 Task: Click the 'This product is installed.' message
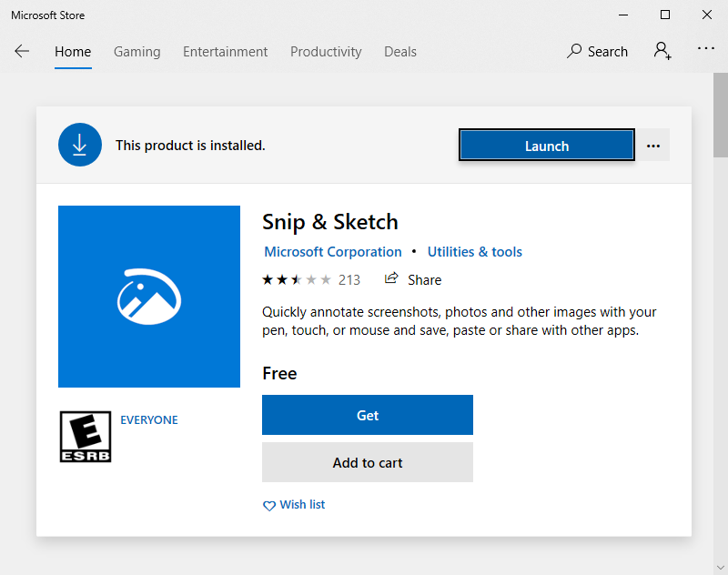[x=190, y=146]
